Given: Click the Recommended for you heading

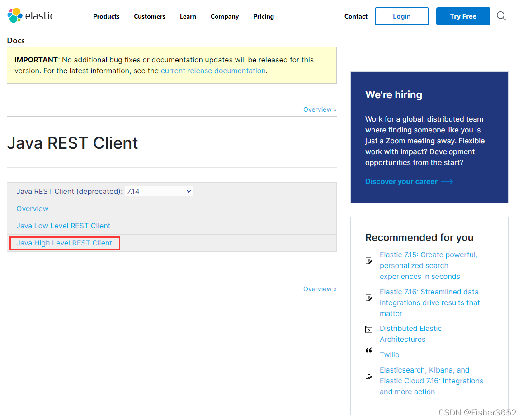Looking at the screenshot, I should coord(419,237).
